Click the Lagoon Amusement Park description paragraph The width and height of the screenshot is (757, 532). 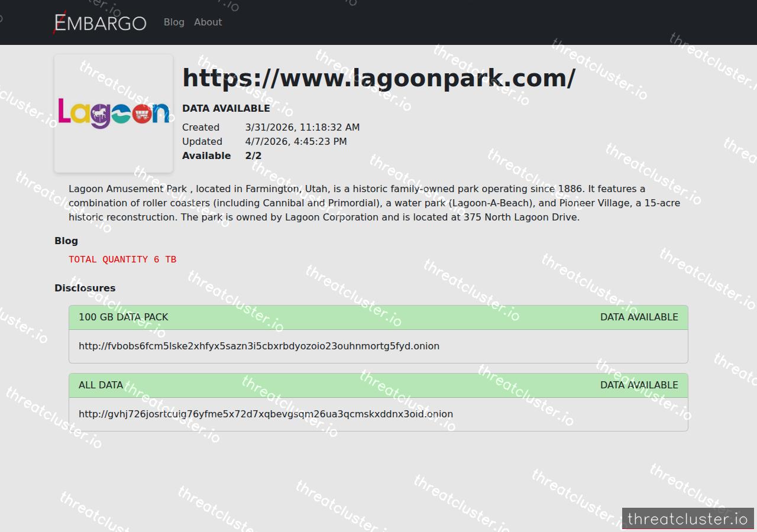coord(374,203)
